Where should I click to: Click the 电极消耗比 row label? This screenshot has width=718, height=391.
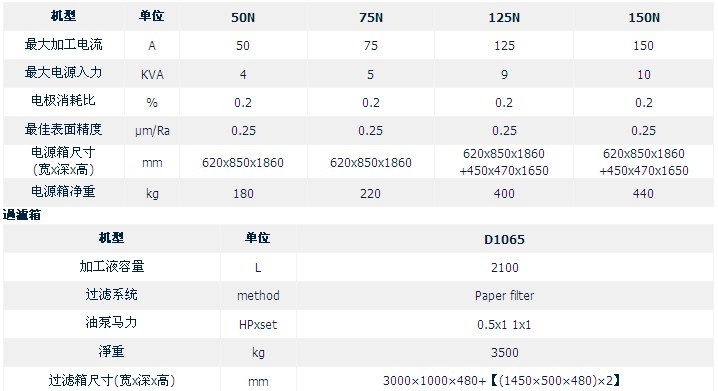pos(64,100)
